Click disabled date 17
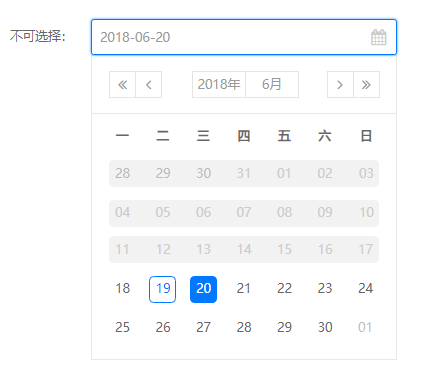This screenshot has height=376, width=422. [x=366, y=249]
